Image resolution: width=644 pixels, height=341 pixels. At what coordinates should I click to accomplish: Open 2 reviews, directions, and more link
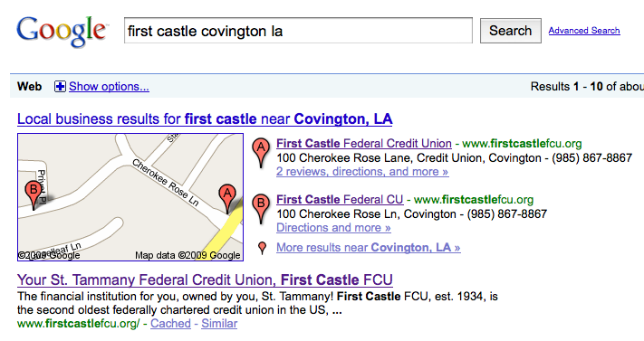(x=362, y=172)
